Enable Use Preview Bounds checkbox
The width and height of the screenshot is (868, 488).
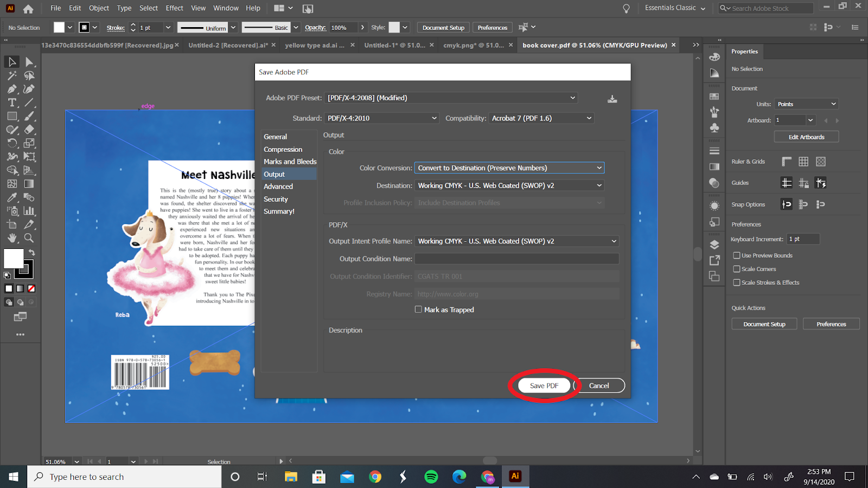(x=737, y=255)
